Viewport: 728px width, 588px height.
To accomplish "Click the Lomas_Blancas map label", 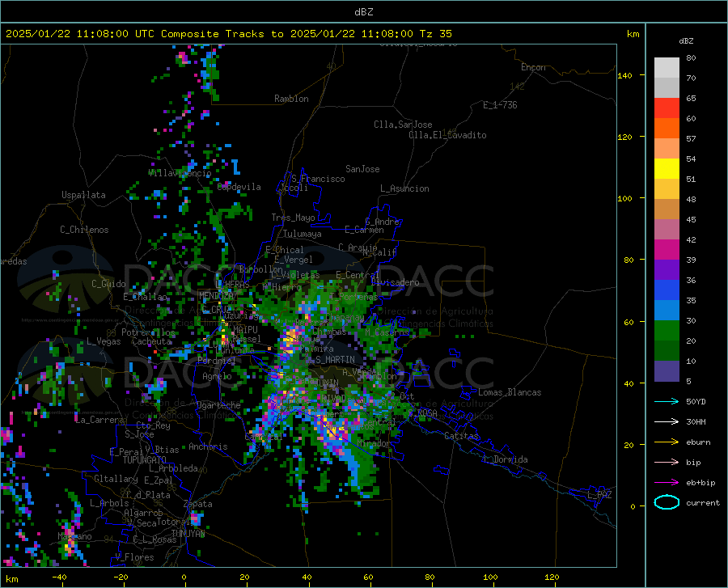I will (510, 392).
